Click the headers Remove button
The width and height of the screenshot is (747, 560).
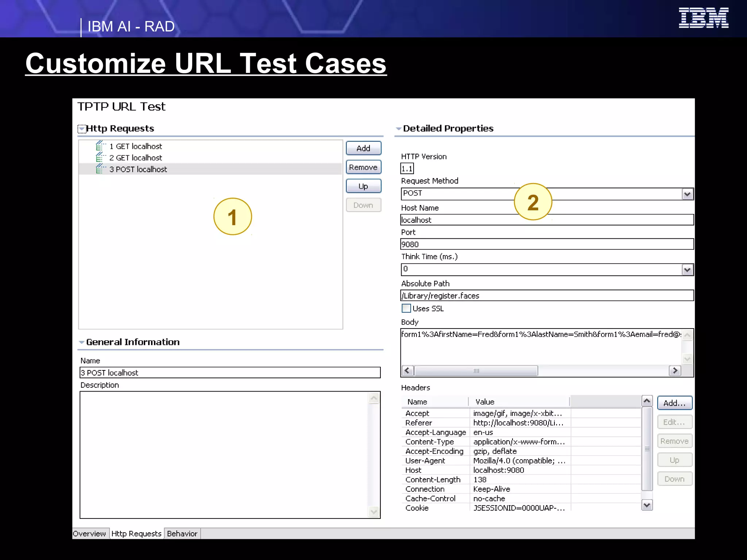tap(675, 441)
